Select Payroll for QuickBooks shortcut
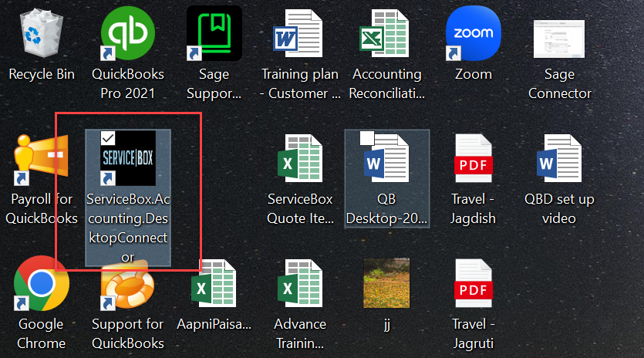Viewport: 644px width, 358px height. [x=41, y=160]
